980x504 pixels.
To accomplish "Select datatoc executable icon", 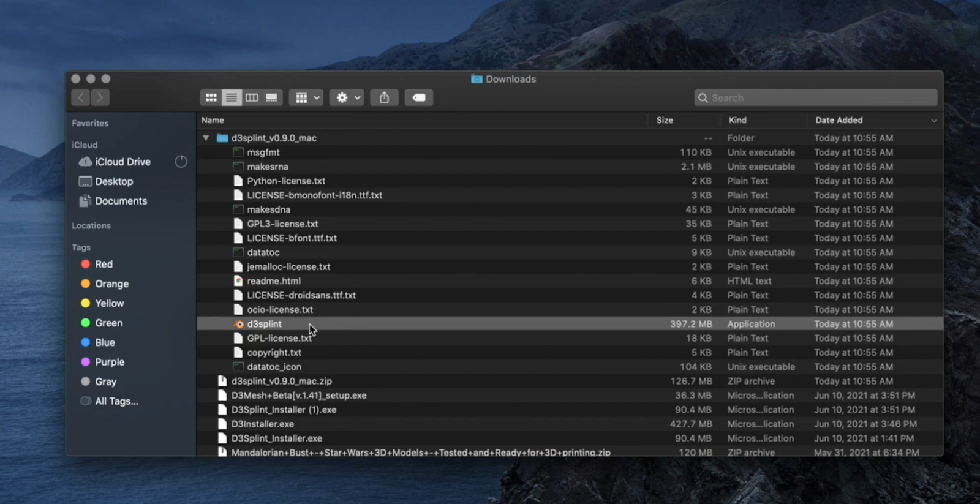I will click(238, 252).
